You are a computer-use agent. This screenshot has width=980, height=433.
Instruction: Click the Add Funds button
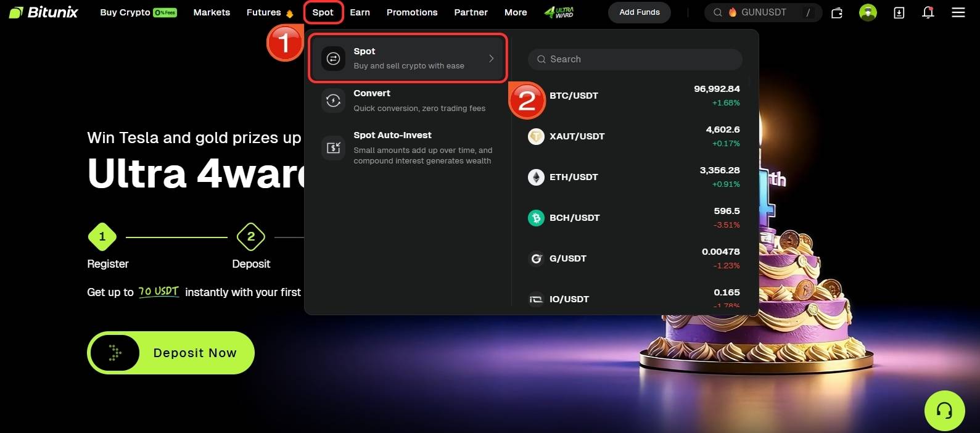click(639, 12)
